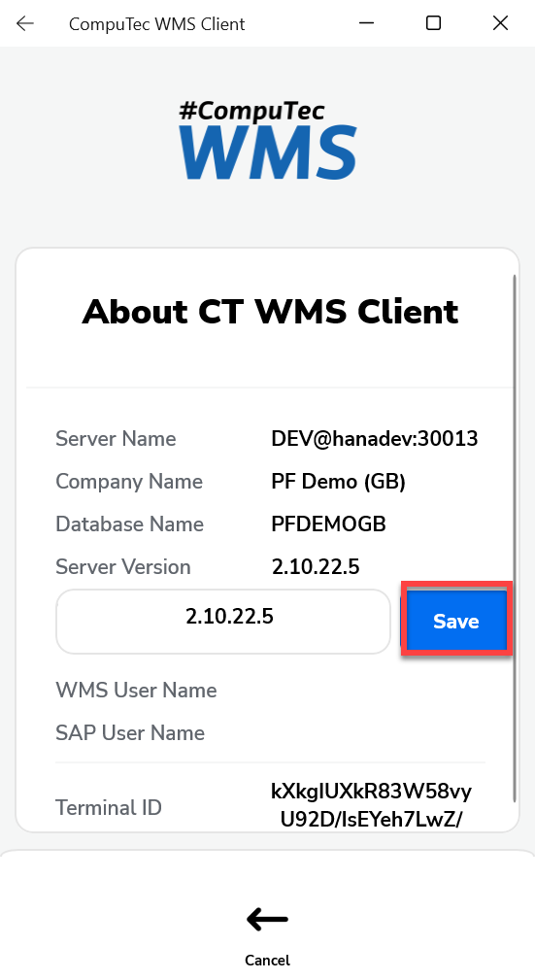Minimize the CompuTec WMS Client window
This screenshot has height=980, width=535.
366,23
